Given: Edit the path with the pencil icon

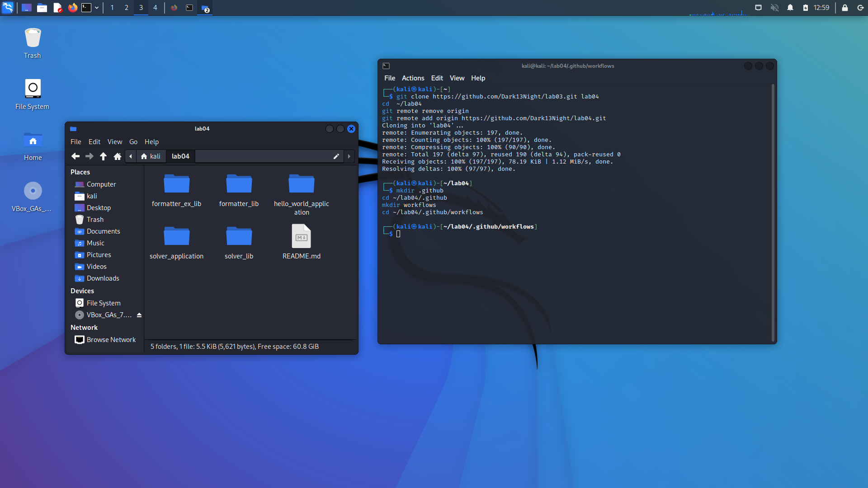Looking at the screenshot, I should click(x=336, y=156).
